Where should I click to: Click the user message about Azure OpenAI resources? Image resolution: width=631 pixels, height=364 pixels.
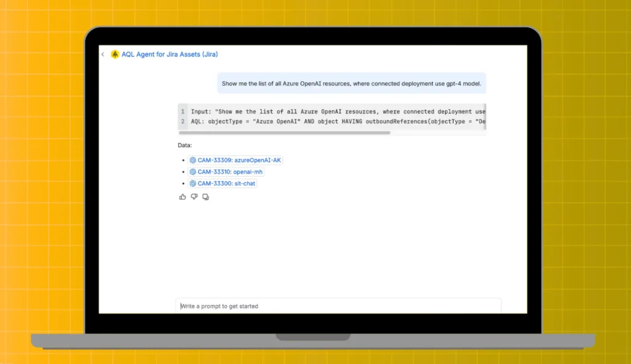point(351,84)
